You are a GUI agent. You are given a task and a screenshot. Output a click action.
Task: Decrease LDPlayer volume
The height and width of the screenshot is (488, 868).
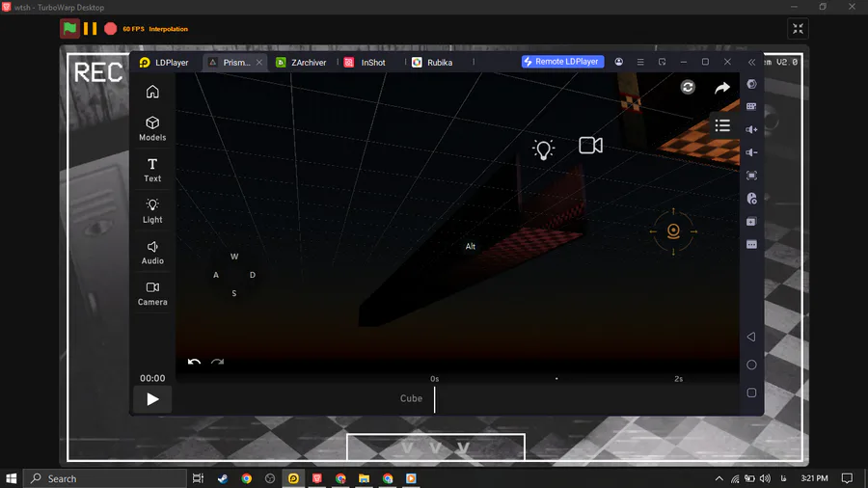[751, 152]
